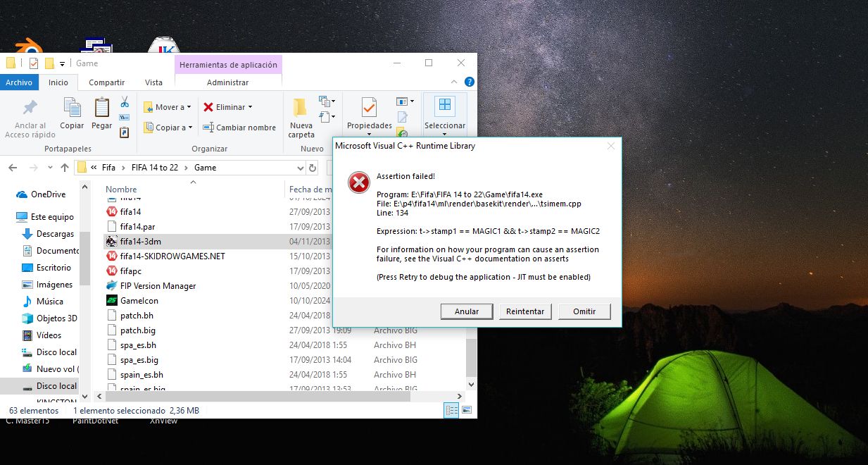Image resolution: width=868 pixels, height=465 pixels.
Task: Open Vídeos in the navigation pane
Action: [x=42, y=335]
